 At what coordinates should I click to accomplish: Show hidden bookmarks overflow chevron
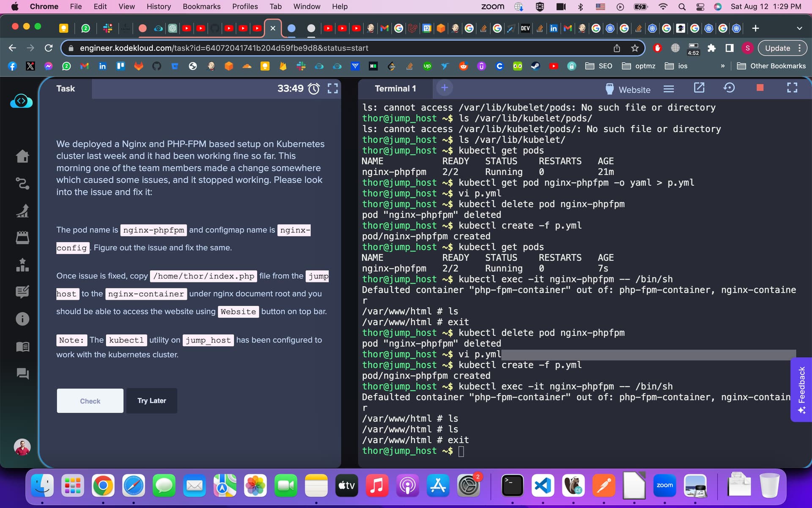coord(722,66)
